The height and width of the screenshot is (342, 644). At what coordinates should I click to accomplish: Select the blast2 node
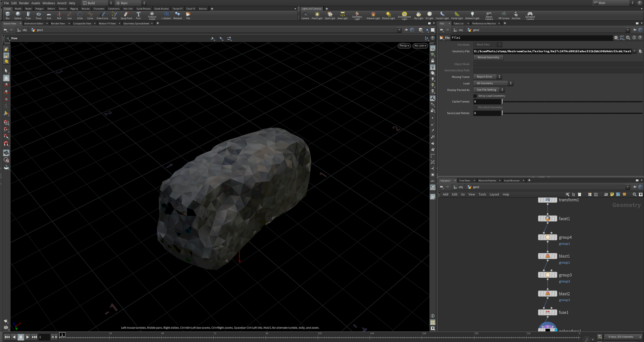pyautogui.click(x=547, y=294)
